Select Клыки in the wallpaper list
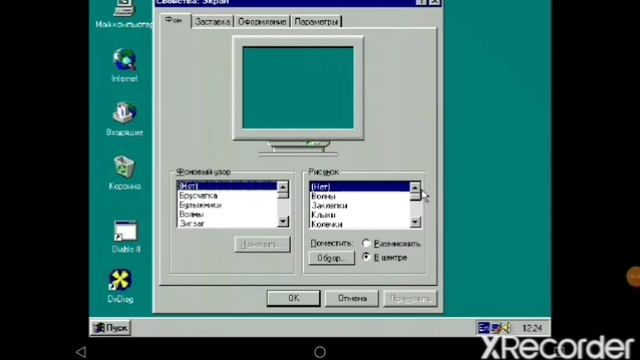The image size is (640, 360). pos(360,215)
